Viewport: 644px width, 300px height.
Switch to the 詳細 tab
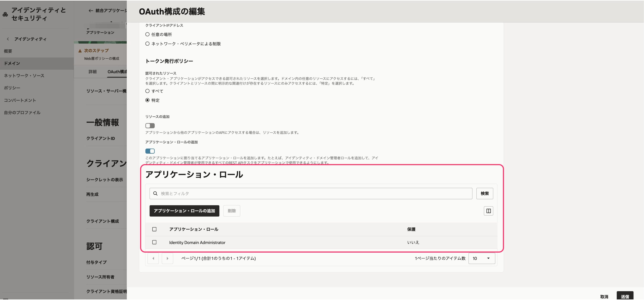tap(93, 72)
